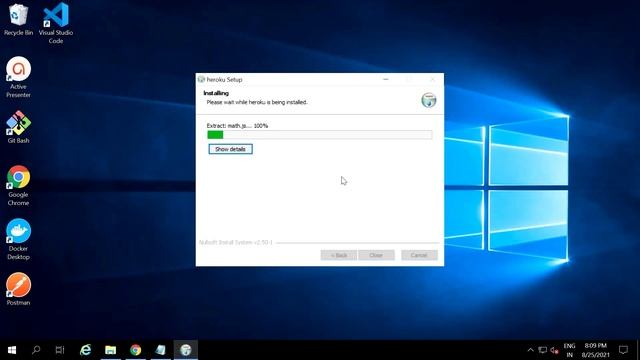Open the clock showing 8:09 PM
The height and width of the screenshot is (360, 640).
(x=596, y=350)
